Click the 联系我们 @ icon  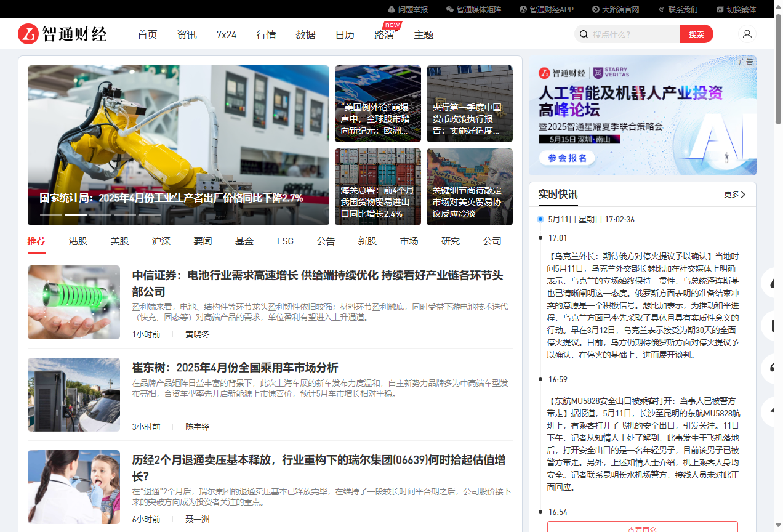tap(662, 9)
